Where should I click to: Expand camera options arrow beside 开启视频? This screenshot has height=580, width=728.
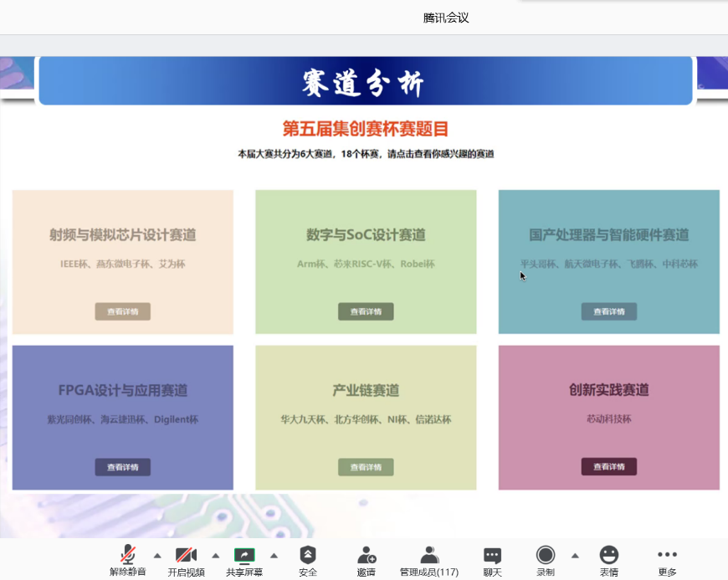(214, 555)
